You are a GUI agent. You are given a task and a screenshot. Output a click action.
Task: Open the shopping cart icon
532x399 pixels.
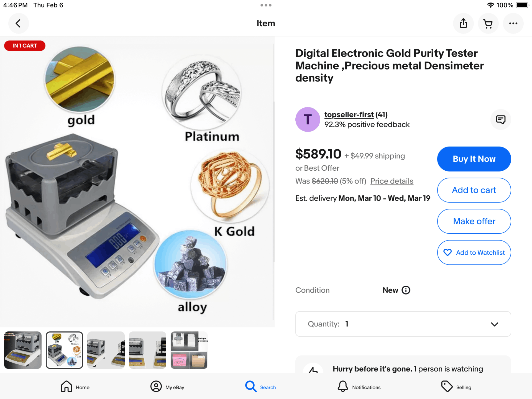pyautogui.click(x=488, y=24)
